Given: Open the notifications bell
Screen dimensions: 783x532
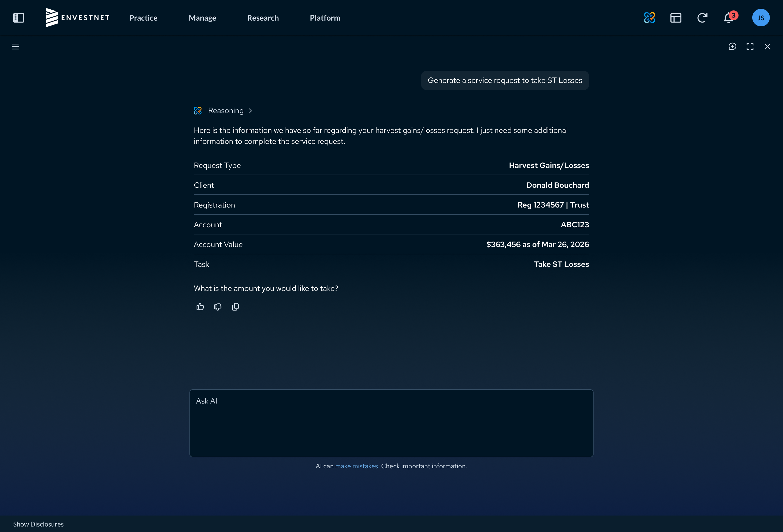Looking at the screenshot, I should click(x=728, y=18).
